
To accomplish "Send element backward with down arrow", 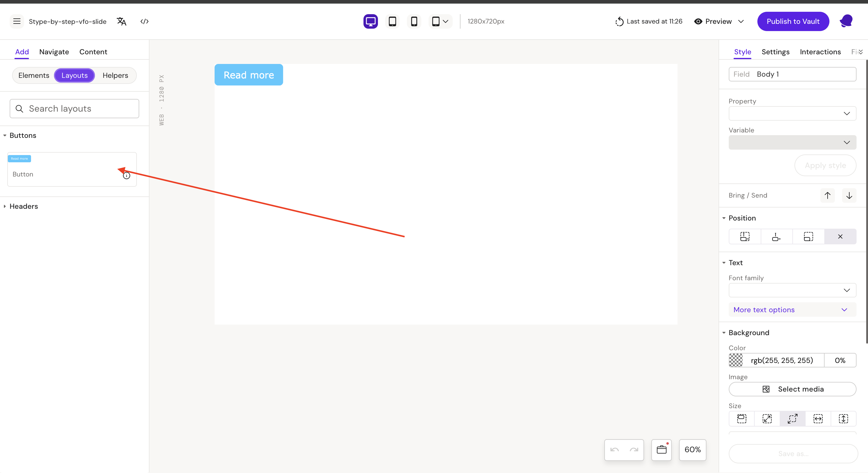I will (849, 196).
